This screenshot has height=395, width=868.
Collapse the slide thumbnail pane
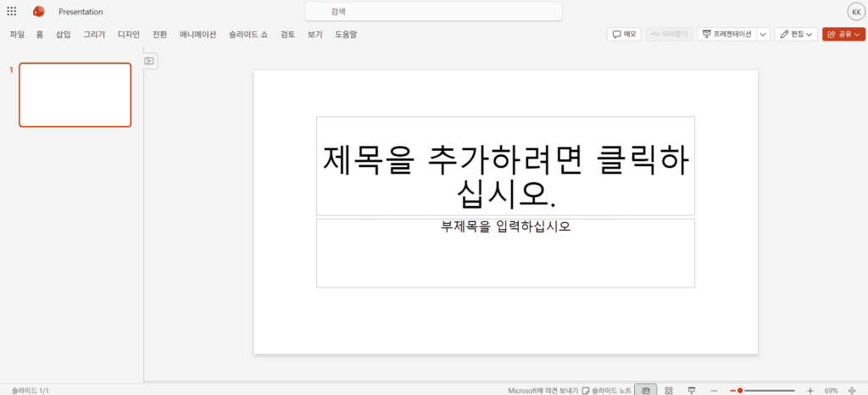click(150, 60)
